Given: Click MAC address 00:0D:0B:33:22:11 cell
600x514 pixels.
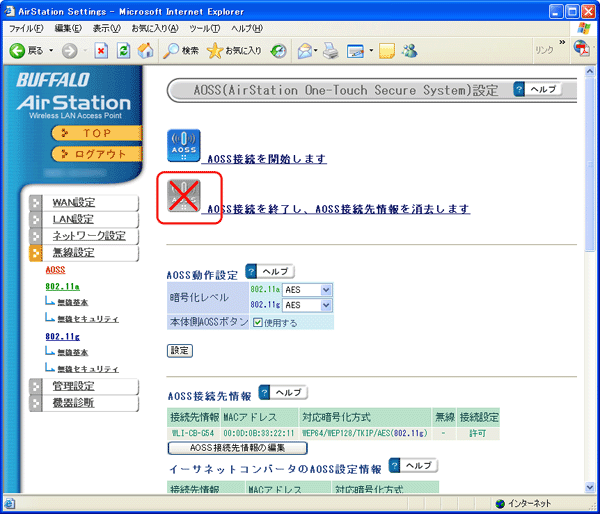Looking at the screenshot, I should [x=259, y=433].
